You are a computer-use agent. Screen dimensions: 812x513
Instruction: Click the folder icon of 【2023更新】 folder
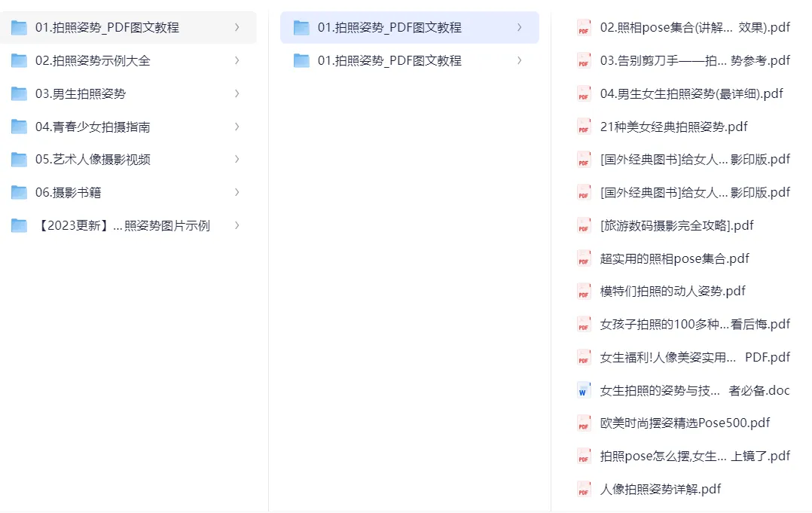pyautogui.click(x=19, y=226)
